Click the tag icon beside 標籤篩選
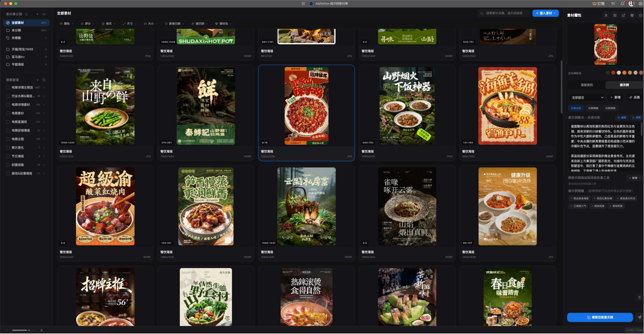The height and width of the screenshot is (334, 644). coord(44,80)
